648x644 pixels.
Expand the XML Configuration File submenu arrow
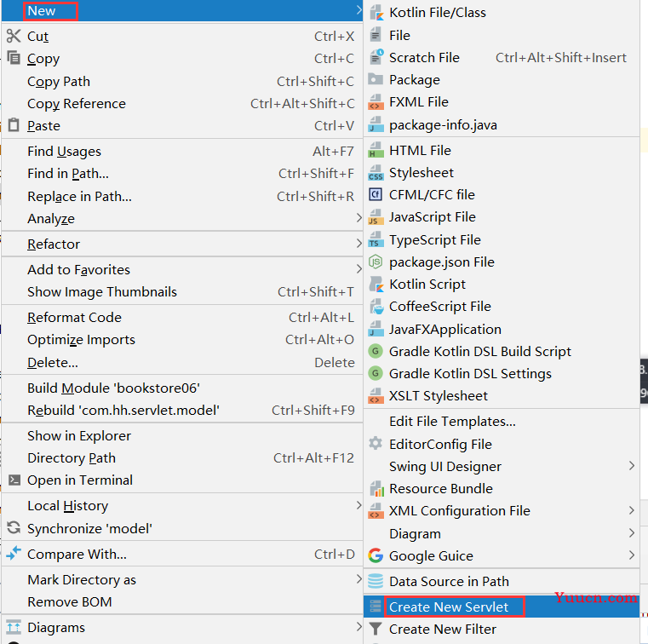pyautogui.click(x=632, y=510)
